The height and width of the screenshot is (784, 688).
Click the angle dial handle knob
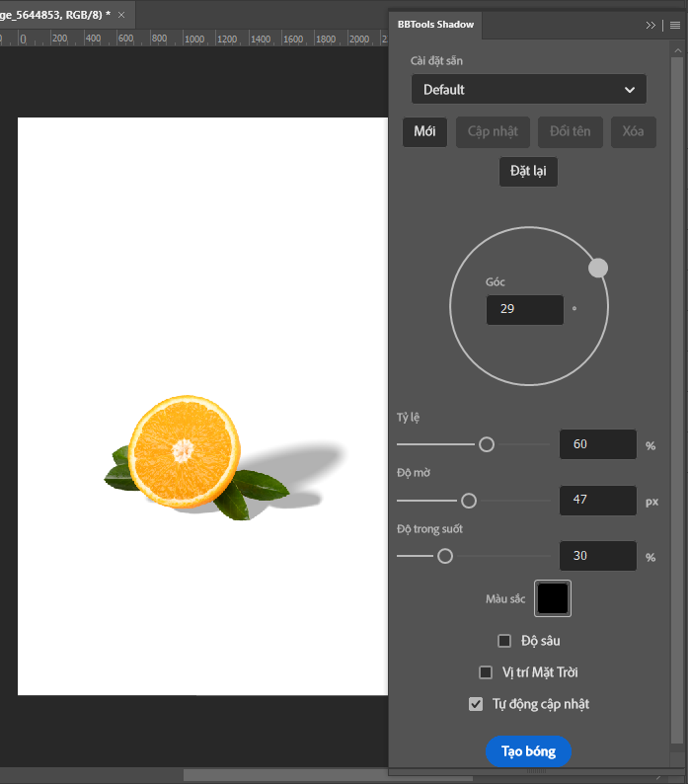(x=598, y=268)
